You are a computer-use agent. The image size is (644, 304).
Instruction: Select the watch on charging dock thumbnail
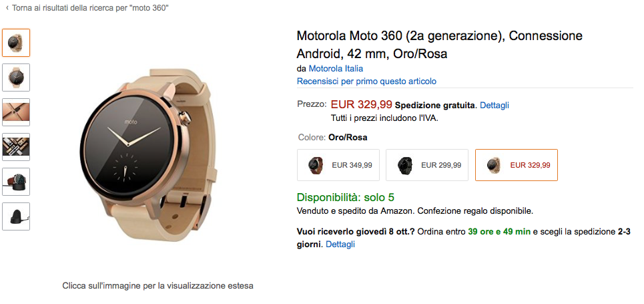pos(16,182)
